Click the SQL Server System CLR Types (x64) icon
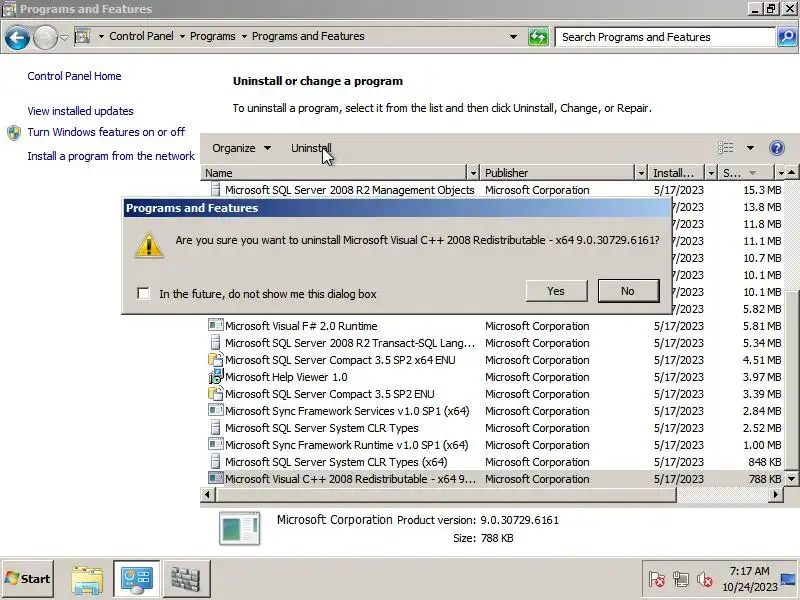The height and width of the screenshot is (600, 800). click(215, 462)
